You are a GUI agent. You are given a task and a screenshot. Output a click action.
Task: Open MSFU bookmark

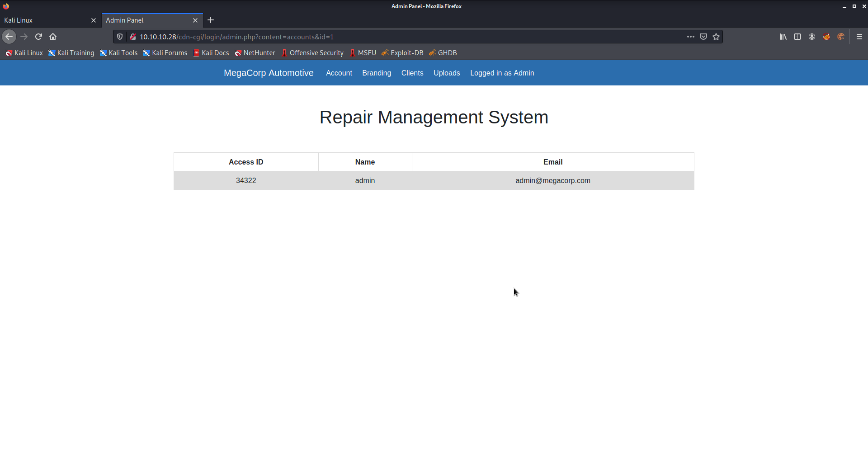tap(363, 53)
